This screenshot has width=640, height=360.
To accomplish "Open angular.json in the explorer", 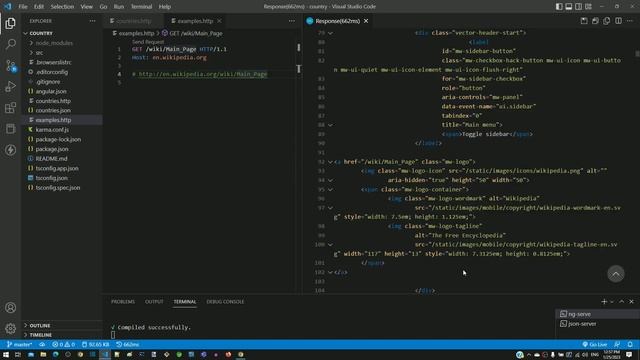I will (61, 91).
